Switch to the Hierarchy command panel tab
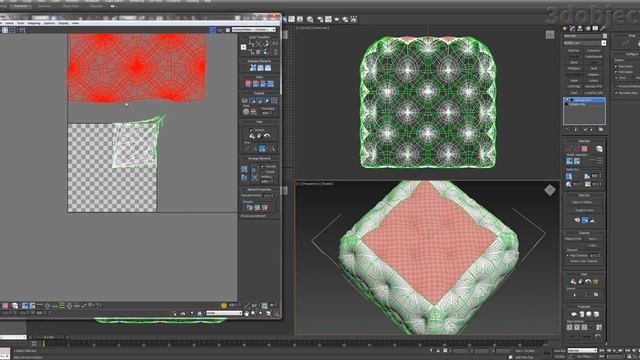Image resolution: width=640 pixels, height=360 pixels. tap(580, 28)
